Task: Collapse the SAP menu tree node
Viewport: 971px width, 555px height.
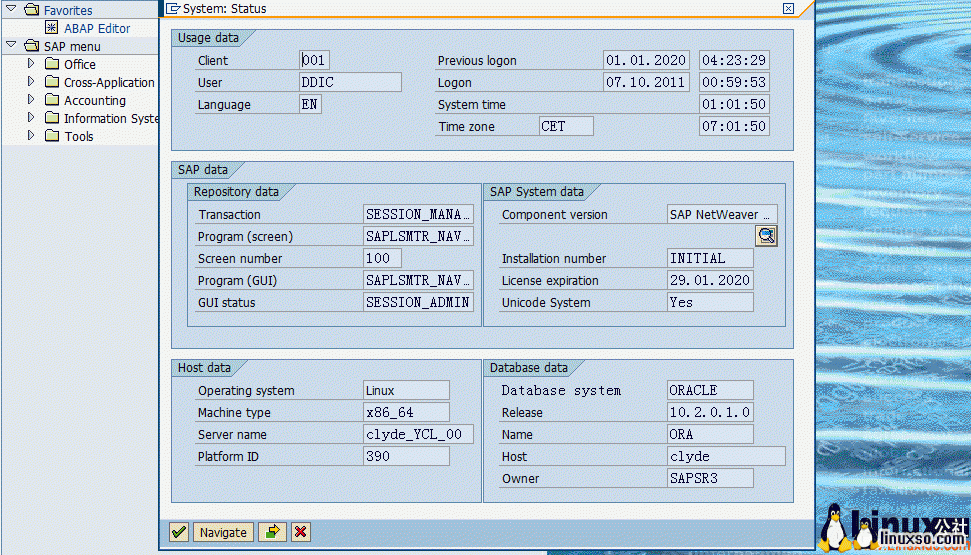Action: point(11,45)
